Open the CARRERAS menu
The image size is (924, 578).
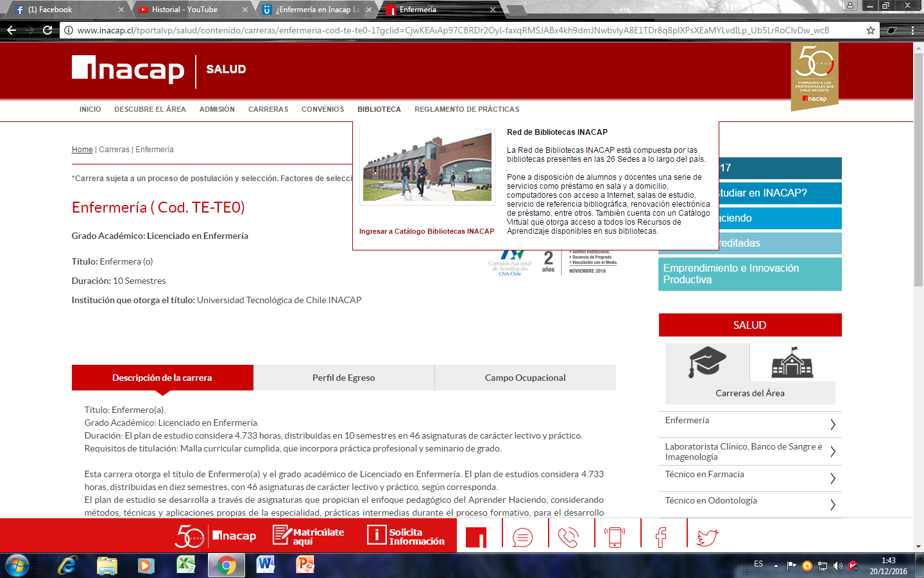point(268,109)
